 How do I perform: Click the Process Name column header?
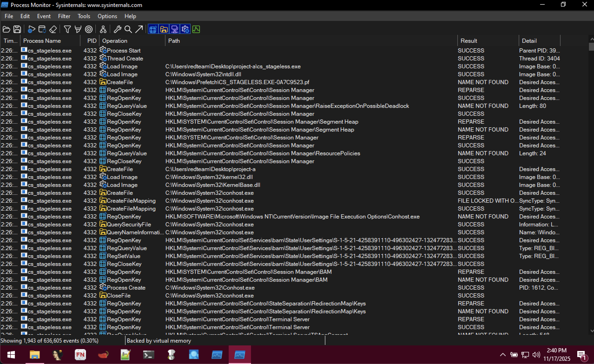pyautogui.click(x=50, y=41)
